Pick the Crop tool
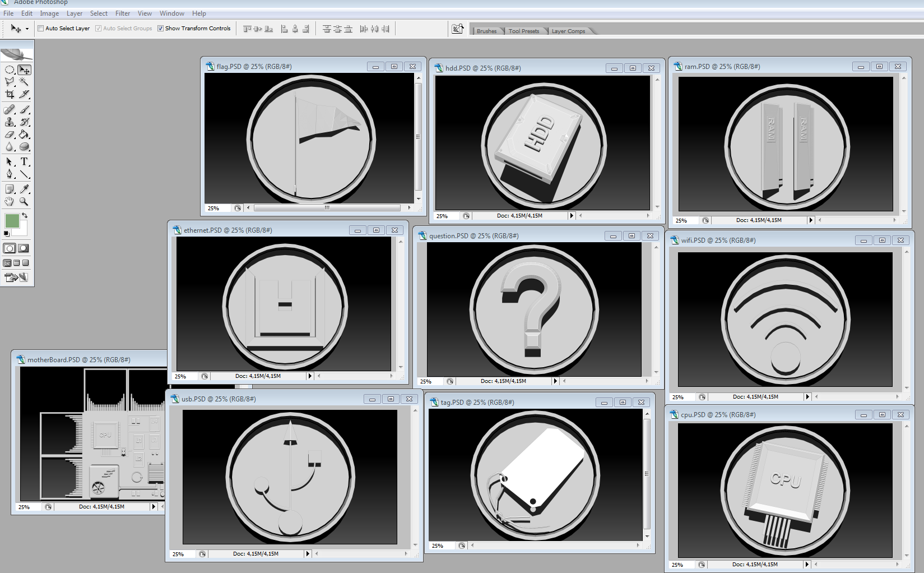The width and height of the screenshot is (924, 573). [x=10, y=95]
